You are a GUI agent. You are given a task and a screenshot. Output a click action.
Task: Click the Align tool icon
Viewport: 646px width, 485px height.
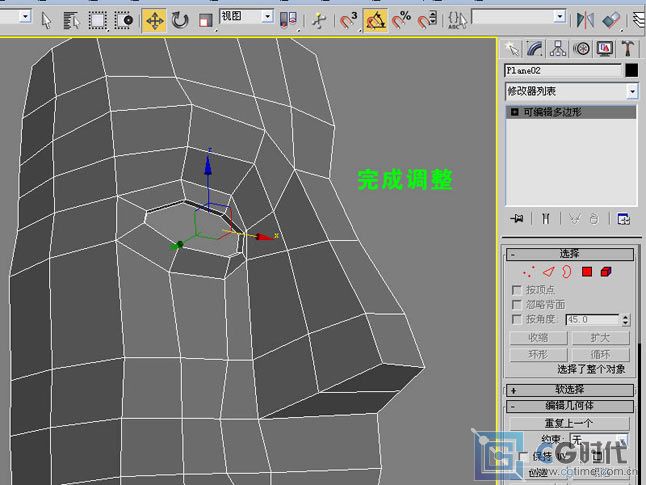tap(611, 20)
